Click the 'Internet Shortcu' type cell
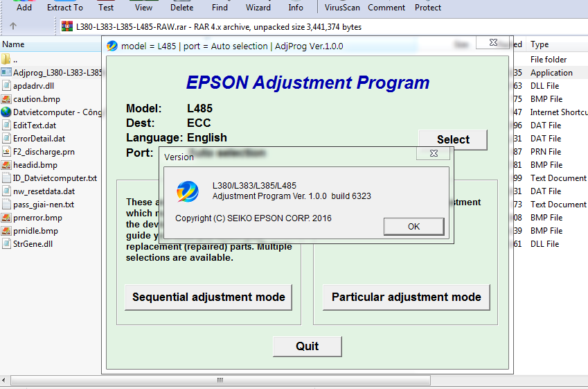 tap(559, 112)
